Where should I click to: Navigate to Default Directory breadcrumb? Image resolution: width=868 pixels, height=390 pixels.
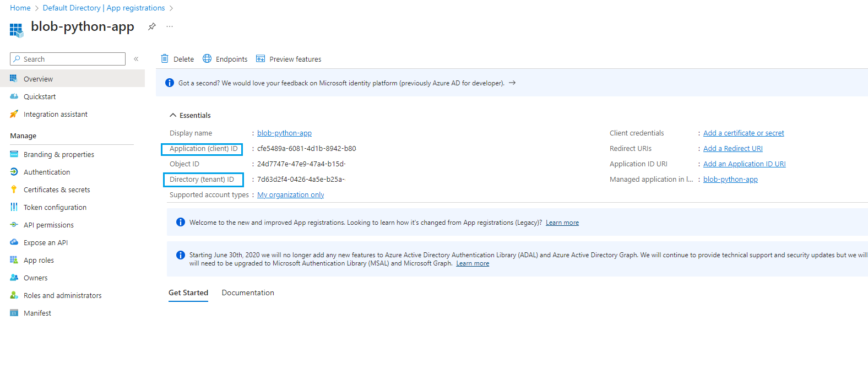(x=72, y=8)
